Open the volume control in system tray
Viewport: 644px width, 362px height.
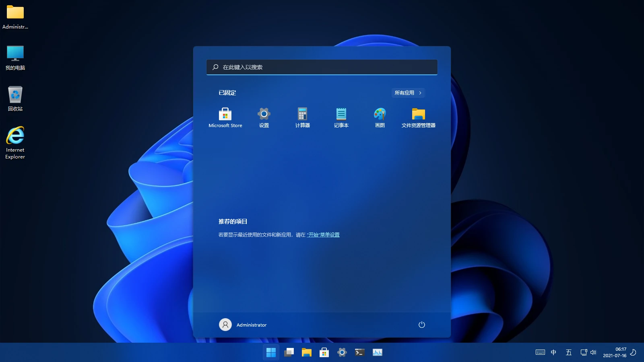click(x=593, y=352)
